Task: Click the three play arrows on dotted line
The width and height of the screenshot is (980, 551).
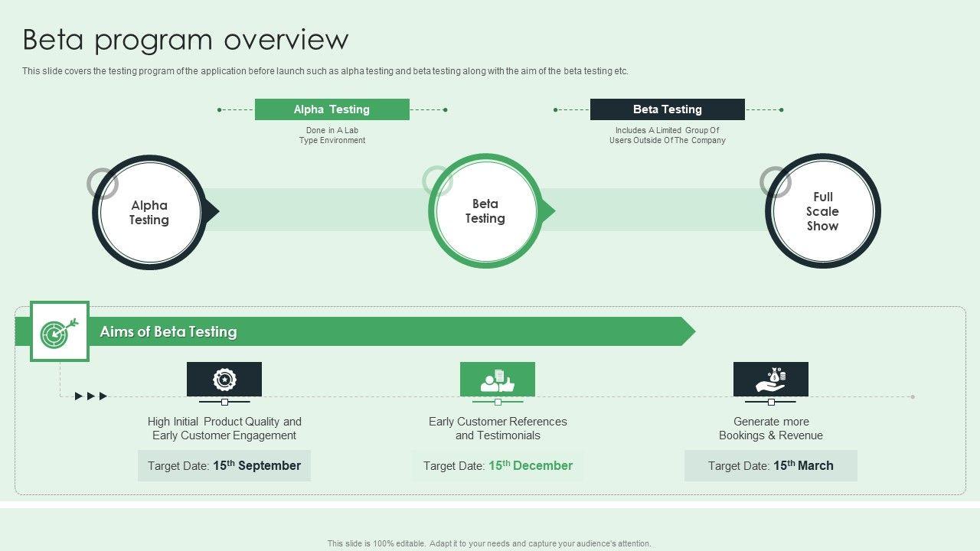Action: tap(91, 396)
